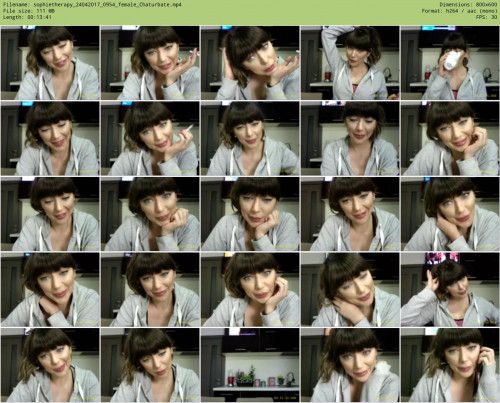500x403 pixels.
Task: Select thumbnail with colorful screen in background
Action: (450, 289)
